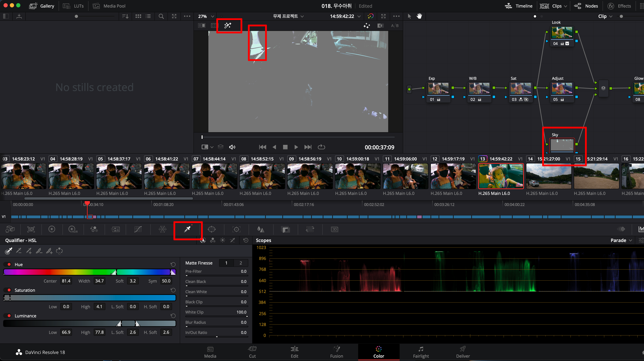This screenshot has width=644, height=361.
Task: Toggle the Luminance qualifier enable dot
Action: pyautogui.click(x=9, y=316)
